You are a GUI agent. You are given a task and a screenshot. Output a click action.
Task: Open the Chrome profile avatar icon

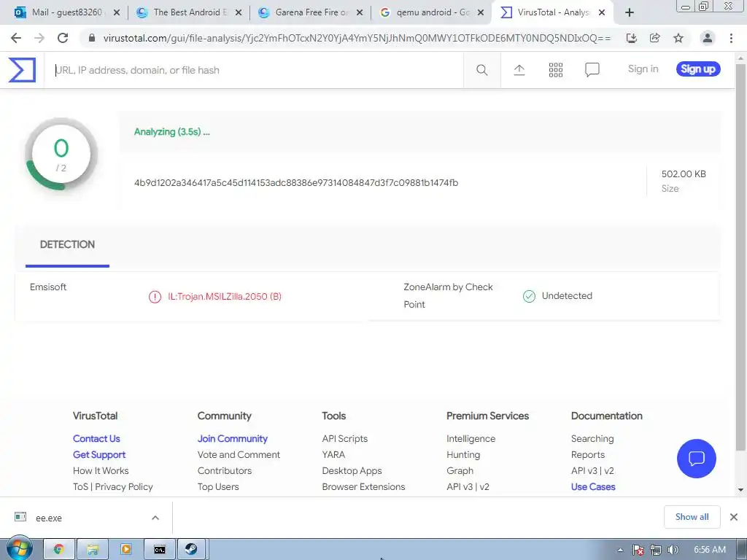point(708,38)
